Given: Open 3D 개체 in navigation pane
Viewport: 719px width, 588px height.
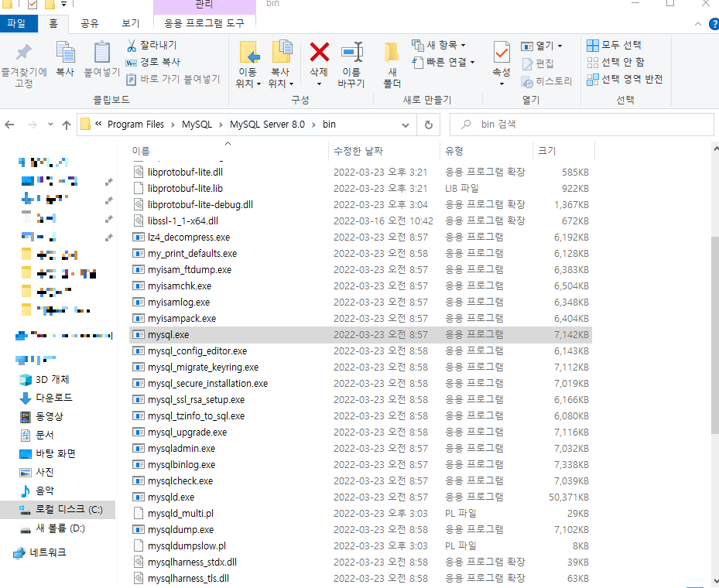Looking at the screenshot, I should coord(44,379).
